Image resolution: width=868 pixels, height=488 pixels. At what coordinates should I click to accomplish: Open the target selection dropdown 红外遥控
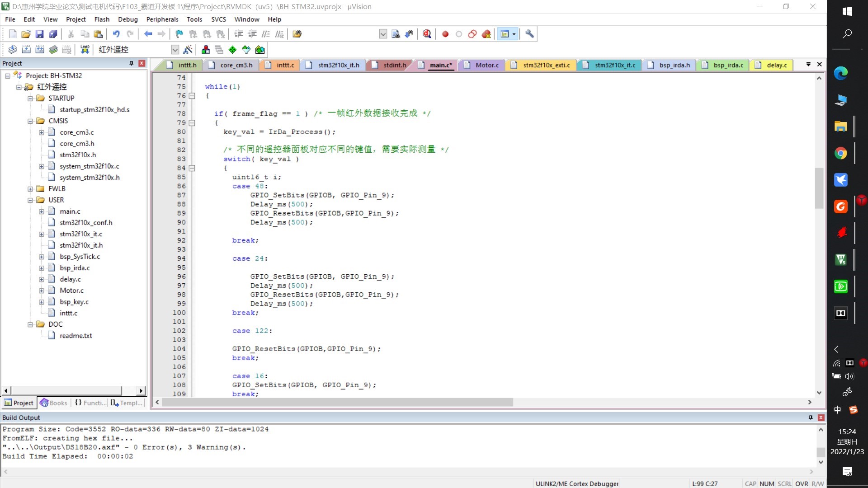coord(175,50)
